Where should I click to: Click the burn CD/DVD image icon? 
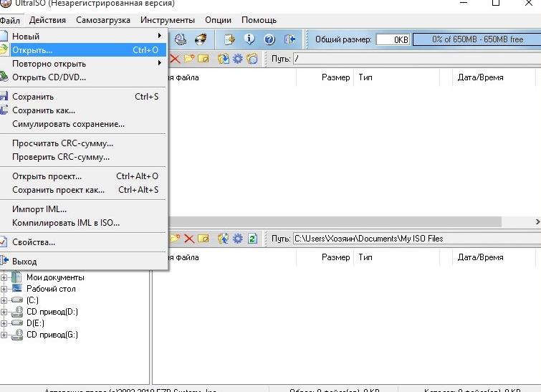(201, 39)
